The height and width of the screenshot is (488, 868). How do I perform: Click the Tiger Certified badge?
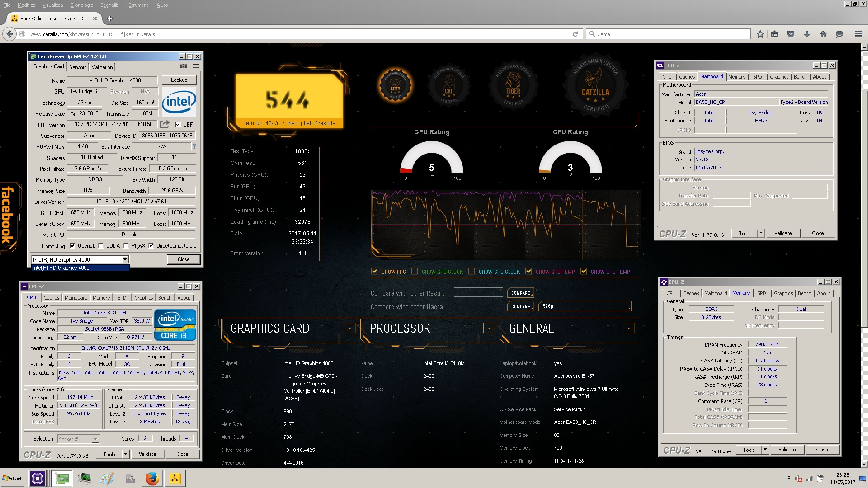click(x=513, y=86)
